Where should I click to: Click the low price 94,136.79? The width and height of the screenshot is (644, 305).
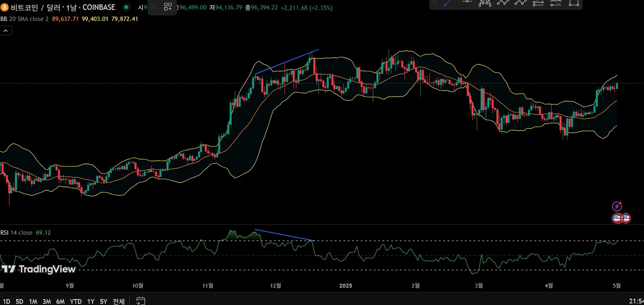[x=228, y=8]
